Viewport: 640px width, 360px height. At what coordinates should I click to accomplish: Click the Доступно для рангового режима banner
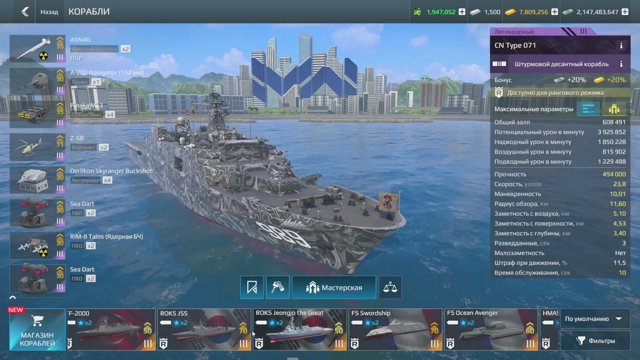click(560, 93)
